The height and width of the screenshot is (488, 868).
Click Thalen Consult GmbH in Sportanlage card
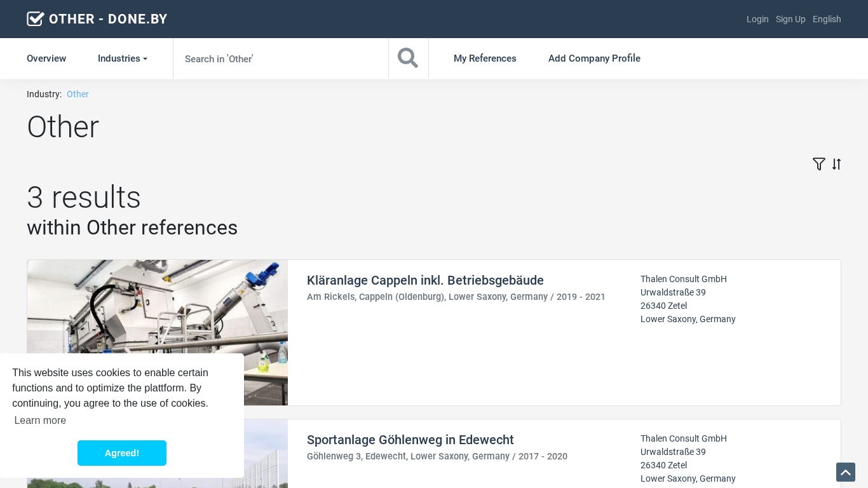click(x=684, y=438)
